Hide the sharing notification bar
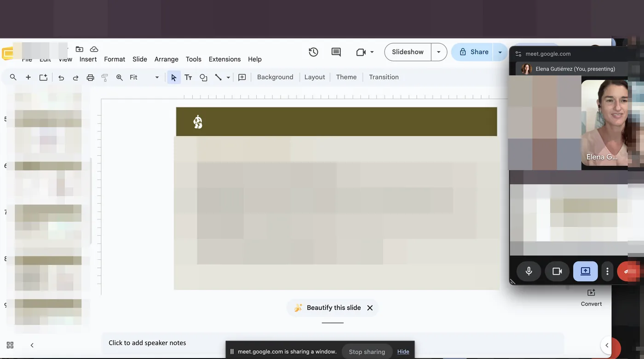This screenshot has height=359, width=644. [x=403, y=352]
